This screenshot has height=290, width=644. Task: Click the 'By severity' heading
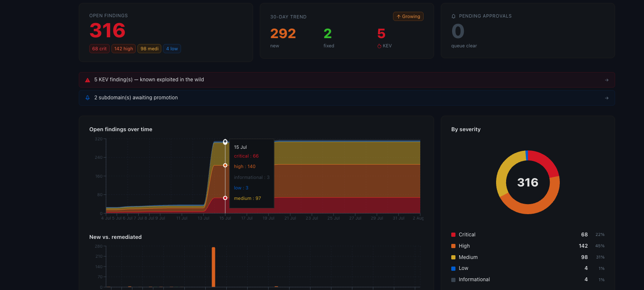(466, 129)
